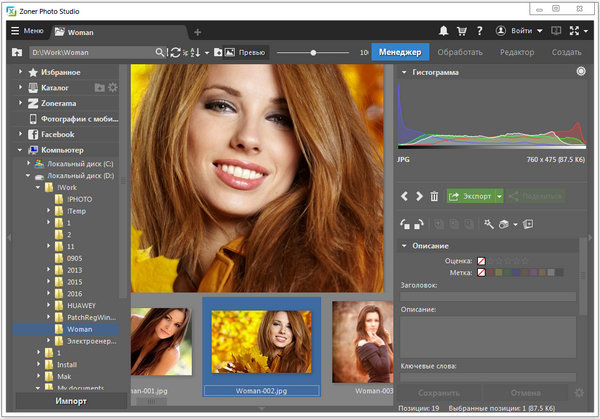The image size is (600, 419).
Task: Expand the Избранное tree node
Action: [x=20, y=72]
